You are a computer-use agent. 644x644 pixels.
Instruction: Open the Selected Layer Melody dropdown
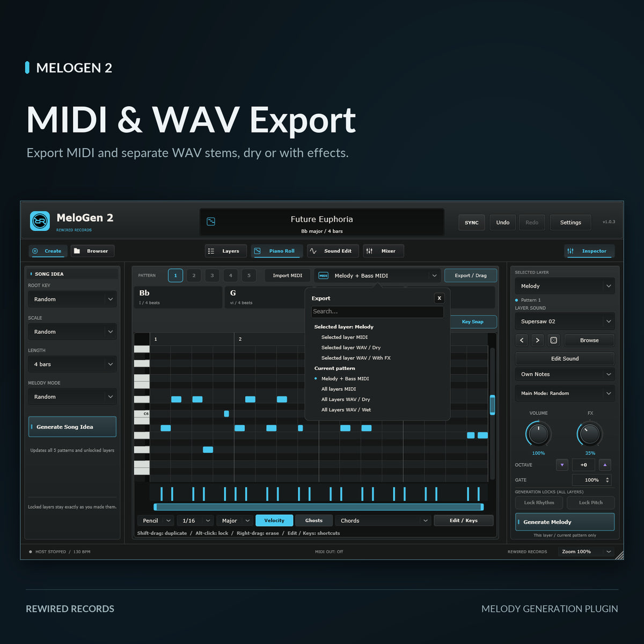click(565, 286)
